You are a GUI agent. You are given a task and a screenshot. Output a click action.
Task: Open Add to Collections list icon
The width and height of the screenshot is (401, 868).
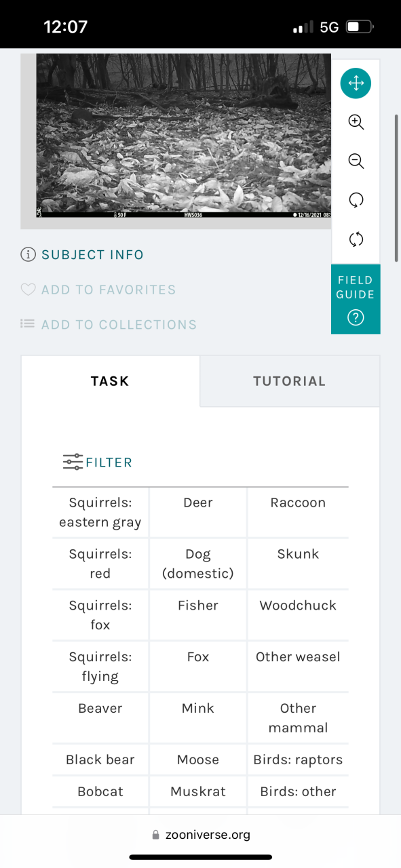click(28, 324)
